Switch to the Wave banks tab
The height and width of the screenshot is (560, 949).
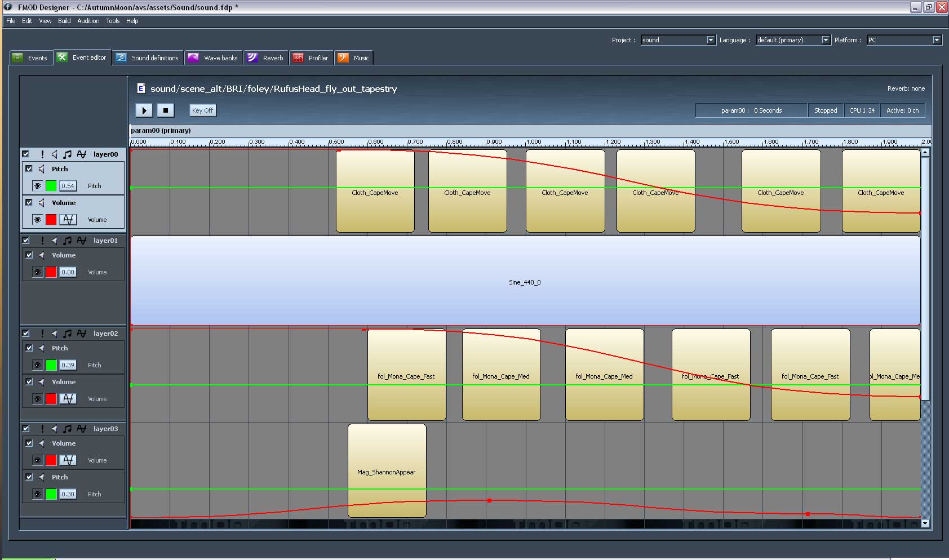tap(214, 58)
